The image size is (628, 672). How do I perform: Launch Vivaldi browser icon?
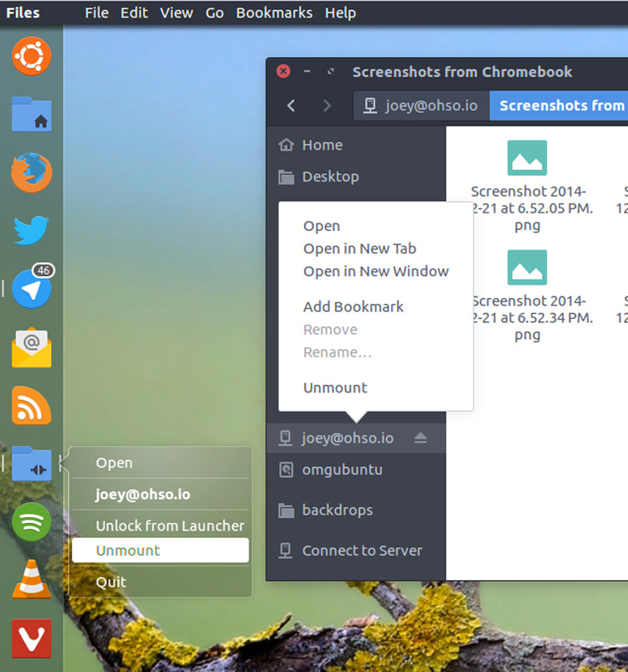tap(32, 639)
